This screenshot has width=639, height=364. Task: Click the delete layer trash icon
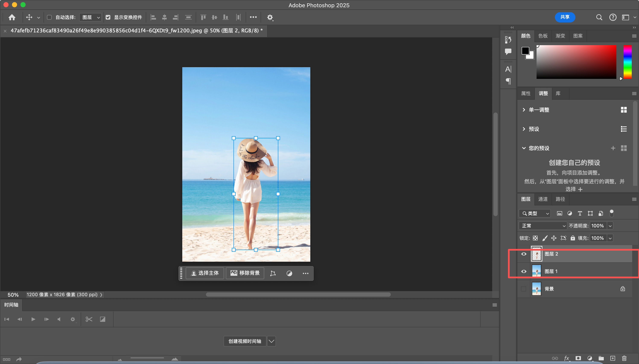point(624,358)
